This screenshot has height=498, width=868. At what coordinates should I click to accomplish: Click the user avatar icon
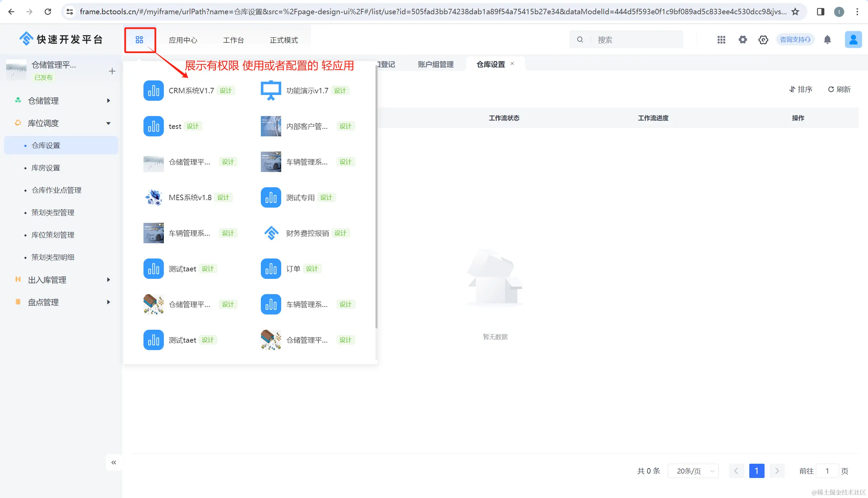(853, 40)
